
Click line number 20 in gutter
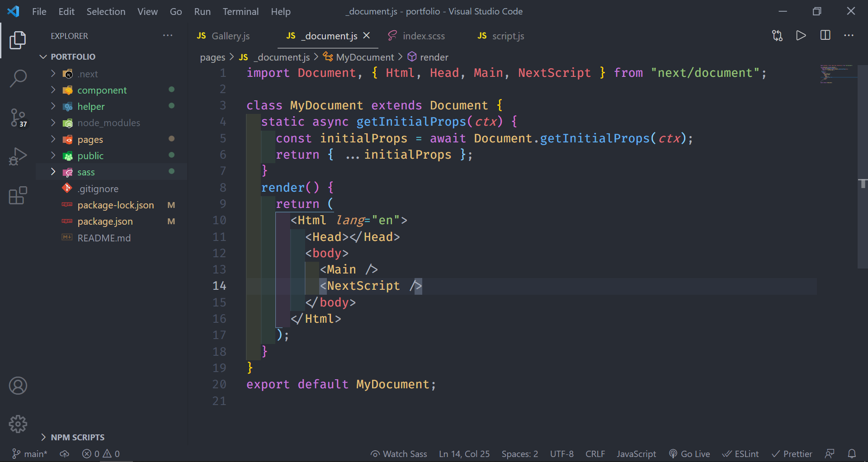point(219,384)
